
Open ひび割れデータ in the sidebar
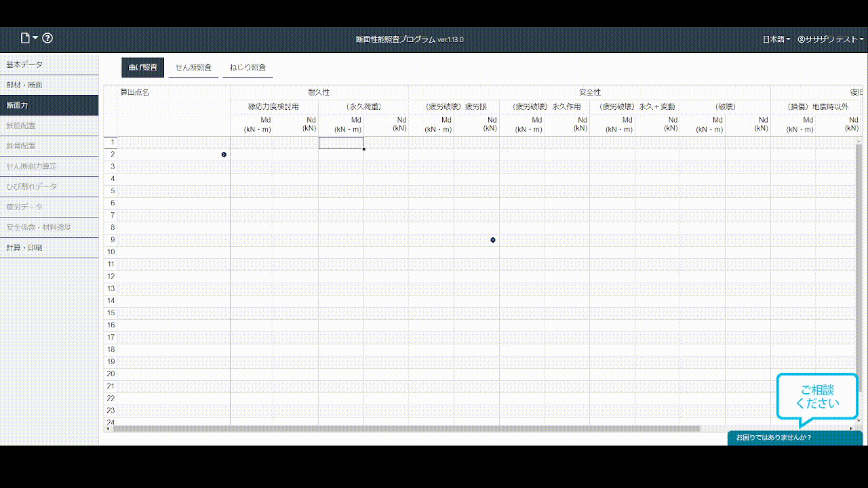[49, 186]
